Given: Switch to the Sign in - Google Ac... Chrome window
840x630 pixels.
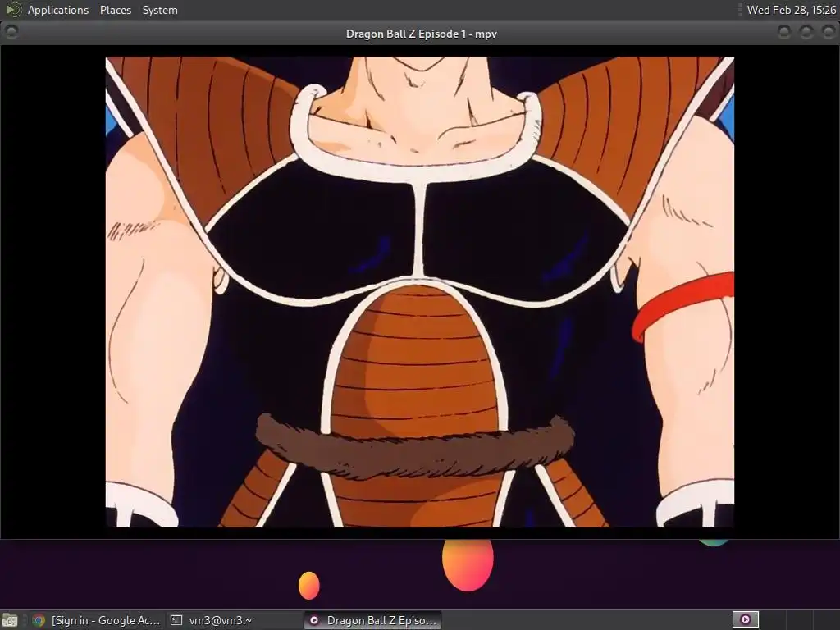Looking at the screenshot, I should click(x=97, y=620).
